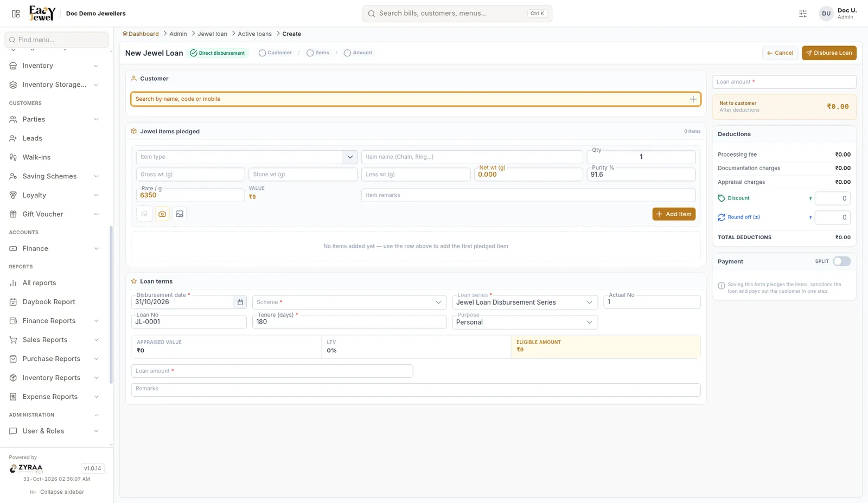Click the Dashboard home breadcrumb icon
This screenshot has width=868, height=503.
pyautogui.click(x=125, y=34)
